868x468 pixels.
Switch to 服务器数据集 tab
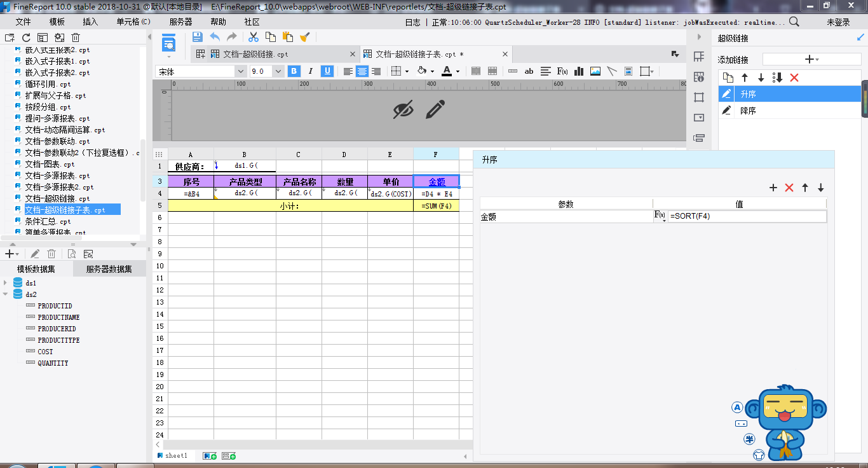coord(109,269)
